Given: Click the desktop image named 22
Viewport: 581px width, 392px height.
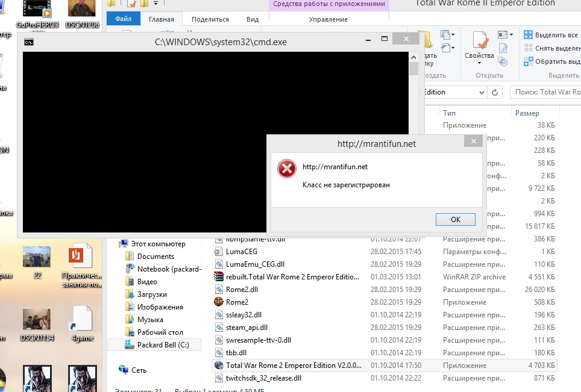Looking at the screenshot, I should tap(37, 257).
